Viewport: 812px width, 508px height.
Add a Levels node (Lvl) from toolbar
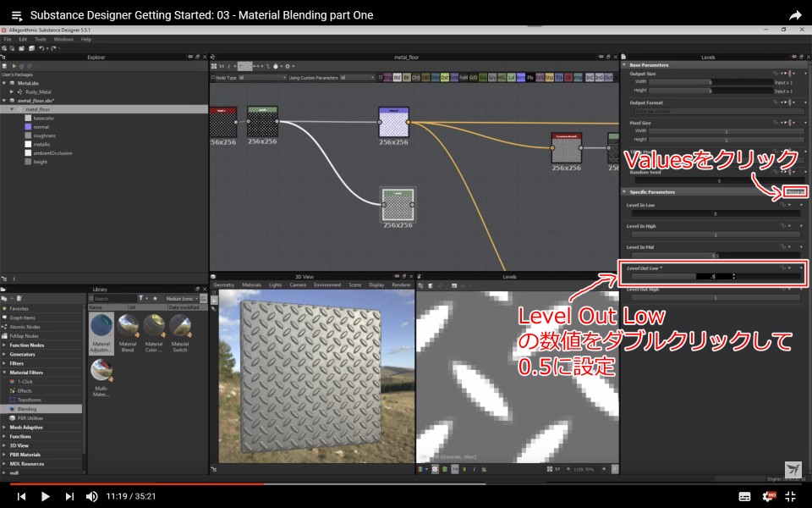point(512,78)
